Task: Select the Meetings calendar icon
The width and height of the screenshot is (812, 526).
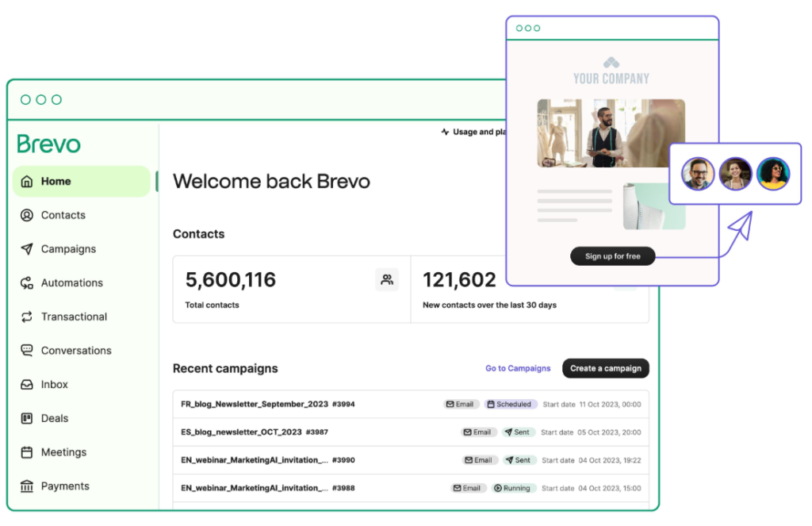Action: (x=27, y=451)
